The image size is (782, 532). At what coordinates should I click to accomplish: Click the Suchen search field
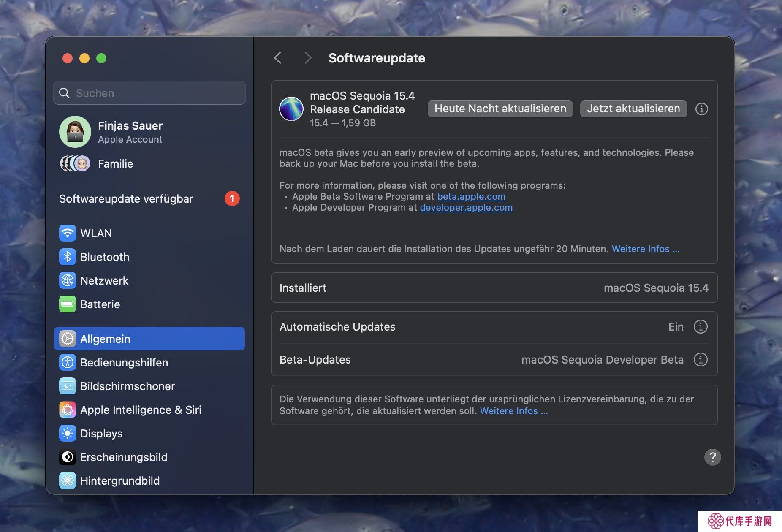coord(149,93)
